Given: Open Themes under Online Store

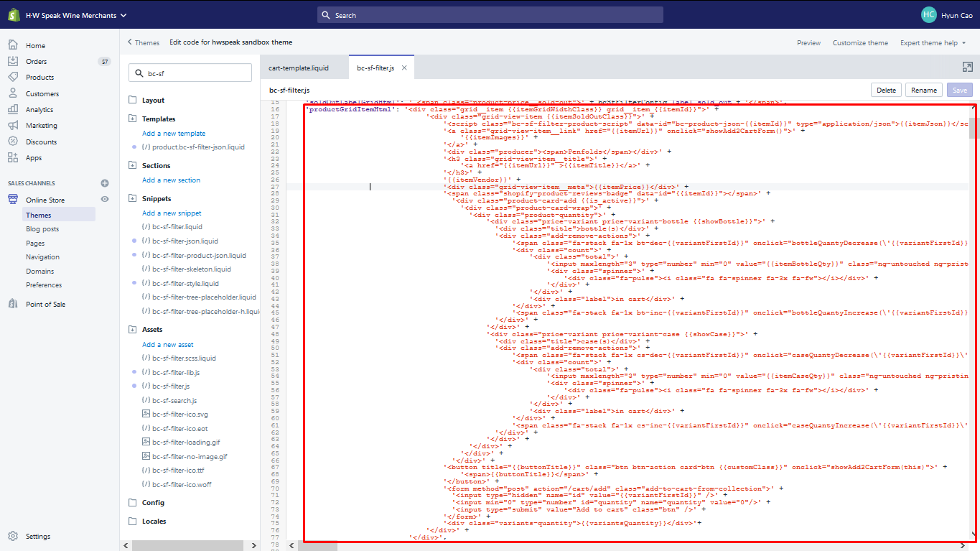Looking at the screenshot, I should click(x=39, y=215).
